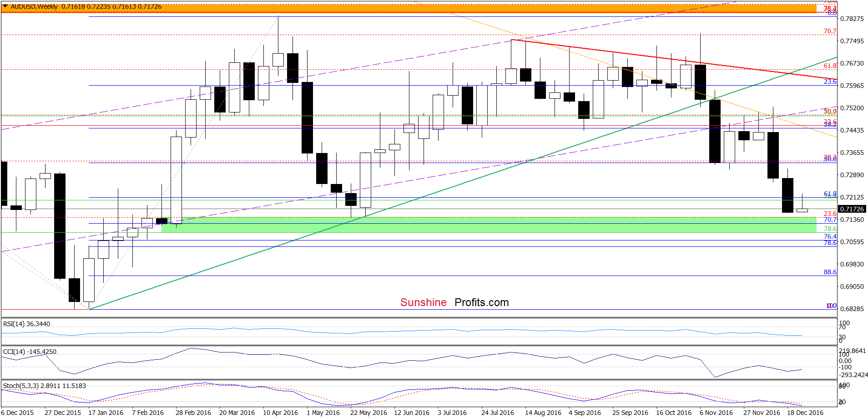Click the 1 May 2016 date label

[x=323, y=413]
